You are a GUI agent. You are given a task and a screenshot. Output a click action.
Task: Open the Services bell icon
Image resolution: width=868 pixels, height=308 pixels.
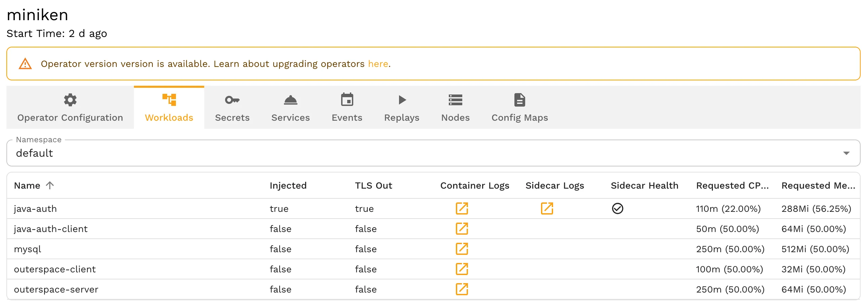coord(290,100)
